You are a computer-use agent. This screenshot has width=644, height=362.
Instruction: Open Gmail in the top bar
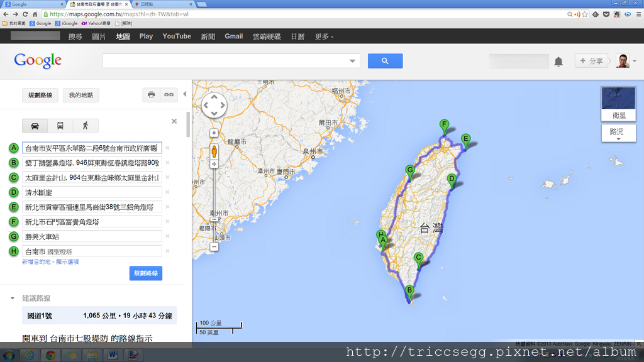click(x=234, y=36)
